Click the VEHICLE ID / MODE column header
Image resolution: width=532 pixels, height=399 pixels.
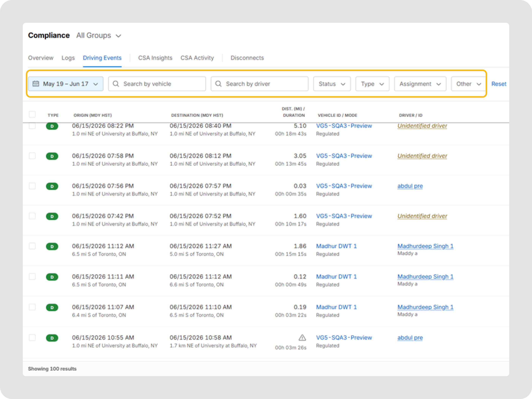337,115
